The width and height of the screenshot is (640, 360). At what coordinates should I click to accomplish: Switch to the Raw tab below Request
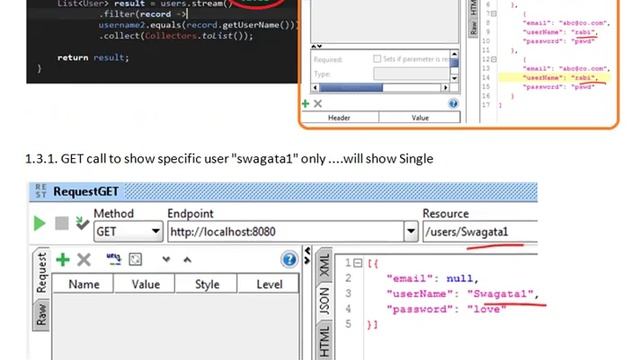41,315
